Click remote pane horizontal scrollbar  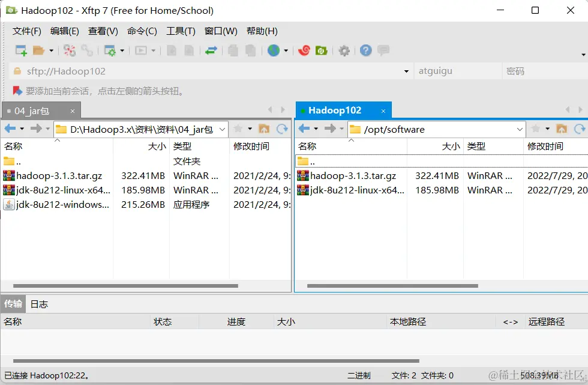click(392, 286)
